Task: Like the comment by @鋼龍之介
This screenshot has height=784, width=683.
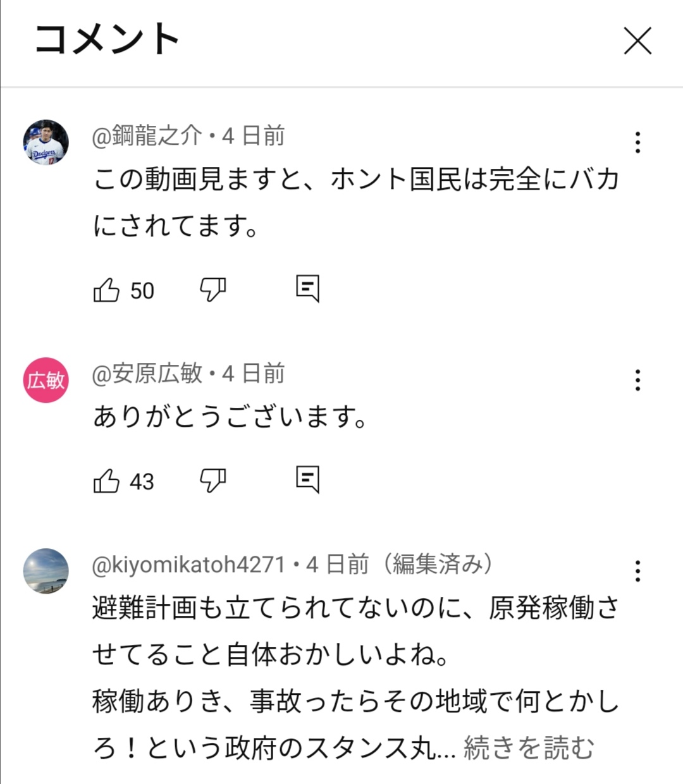Action: click(x=106, y=290)
